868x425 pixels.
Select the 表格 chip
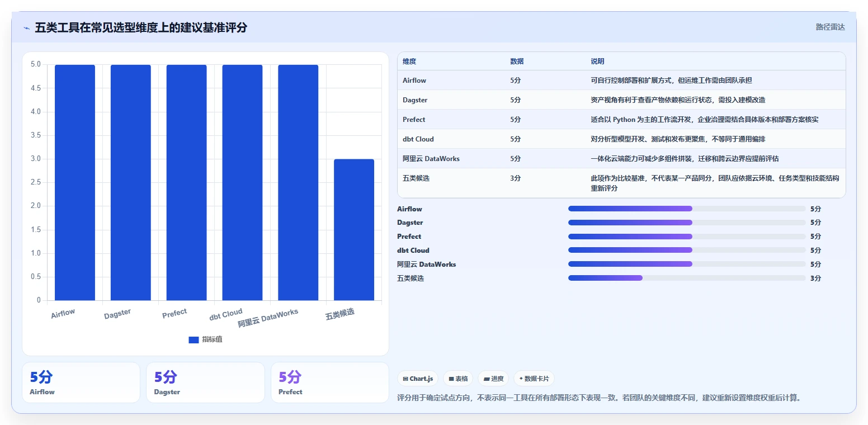point(458,379)
